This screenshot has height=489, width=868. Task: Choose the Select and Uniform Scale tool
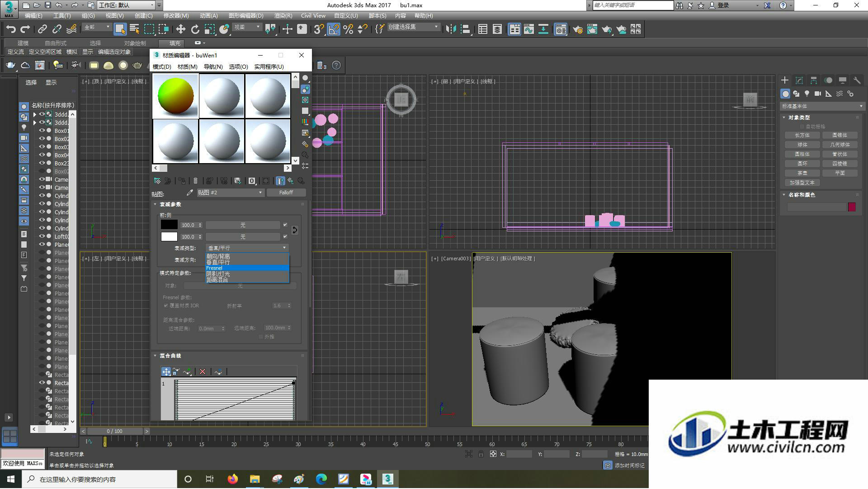click(x=209, y=29)
